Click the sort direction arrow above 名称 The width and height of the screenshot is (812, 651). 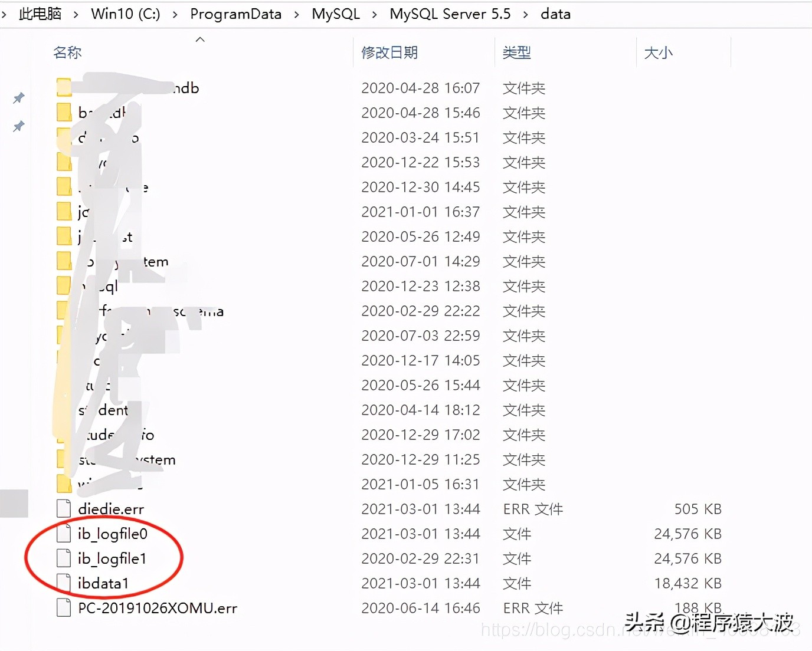click(x=200, y=39)
